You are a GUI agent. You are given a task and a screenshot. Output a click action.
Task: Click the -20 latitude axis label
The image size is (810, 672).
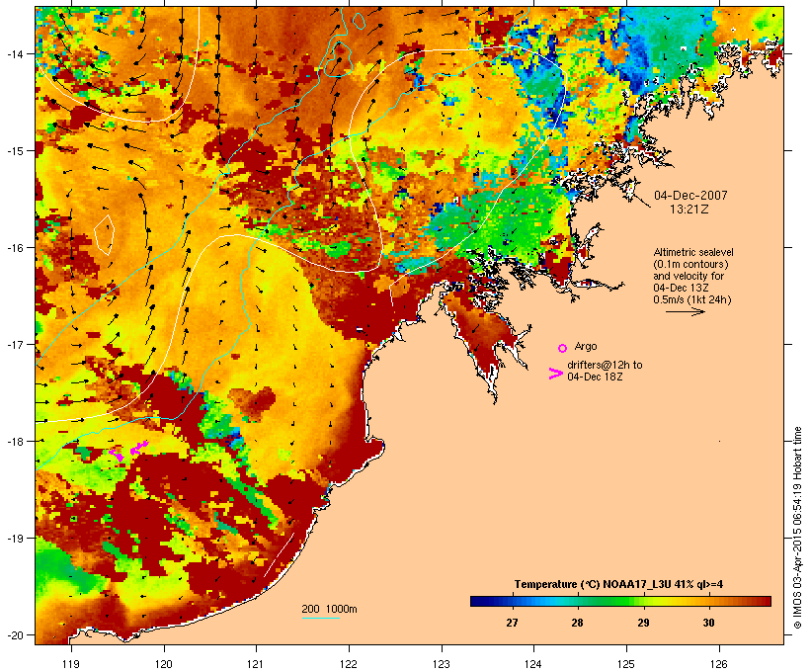click(14, 634)
